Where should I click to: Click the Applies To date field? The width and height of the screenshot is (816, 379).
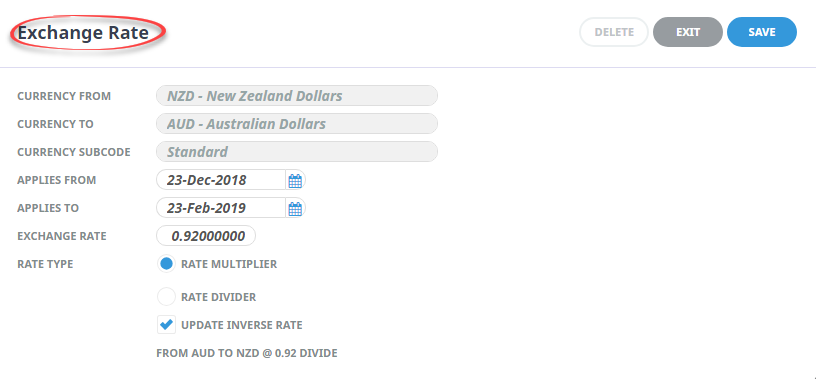tap(221, 208)
